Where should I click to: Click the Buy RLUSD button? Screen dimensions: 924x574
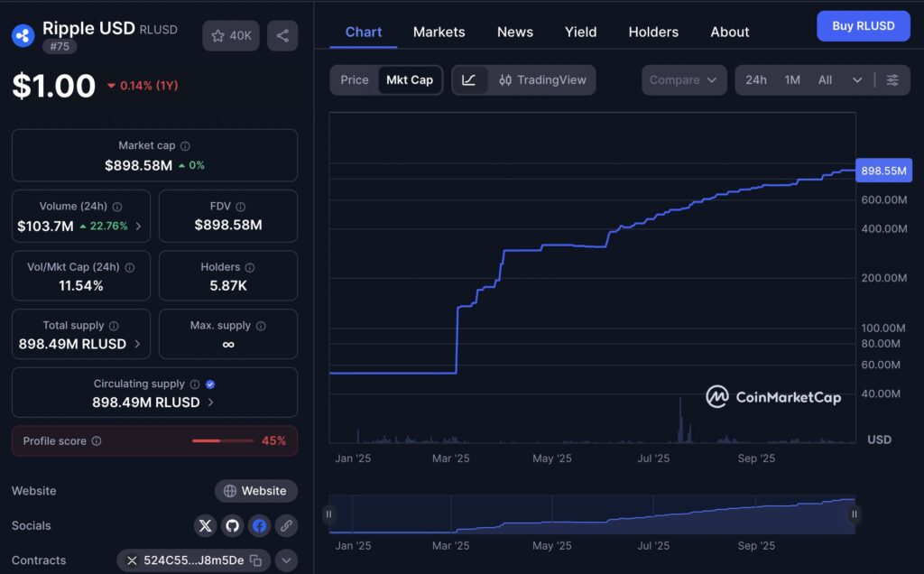tap(864, 26)
